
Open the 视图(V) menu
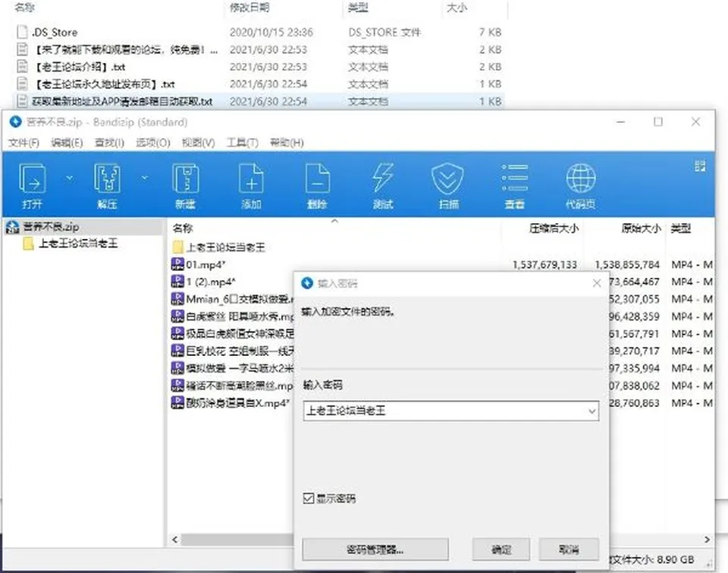coord(198,143)
